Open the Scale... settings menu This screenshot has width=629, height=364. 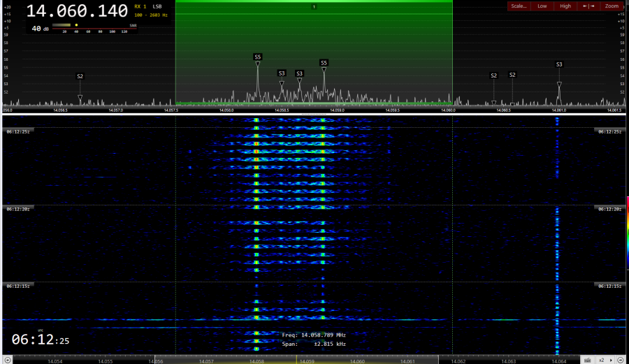tap(519, 6)
